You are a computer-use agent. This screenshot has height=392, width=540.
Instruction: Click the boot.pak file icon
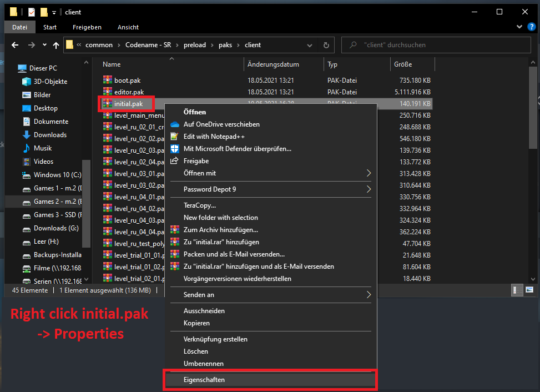click(x=108, y=81)
